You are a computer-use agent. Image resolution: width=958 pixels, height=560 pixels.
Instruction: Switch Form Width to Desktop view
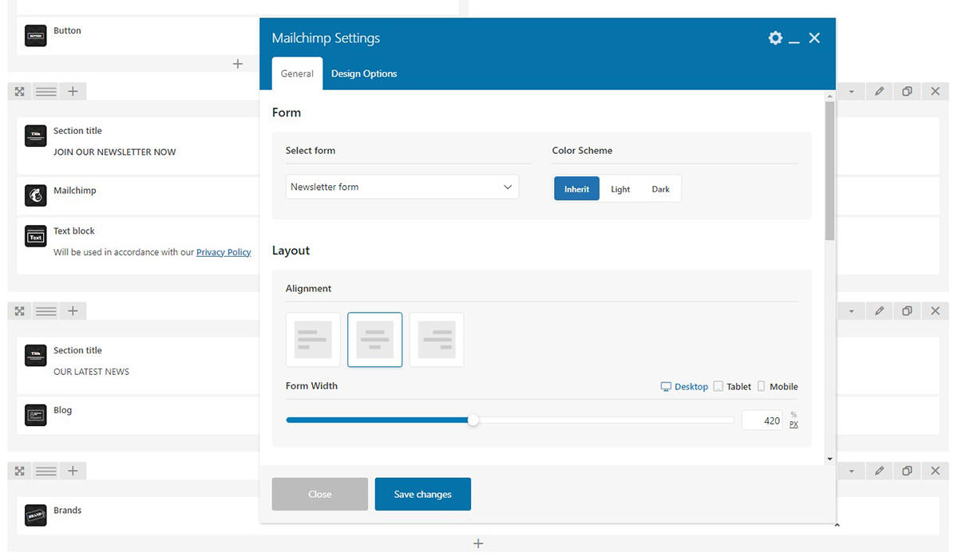[x=684, y=386]
